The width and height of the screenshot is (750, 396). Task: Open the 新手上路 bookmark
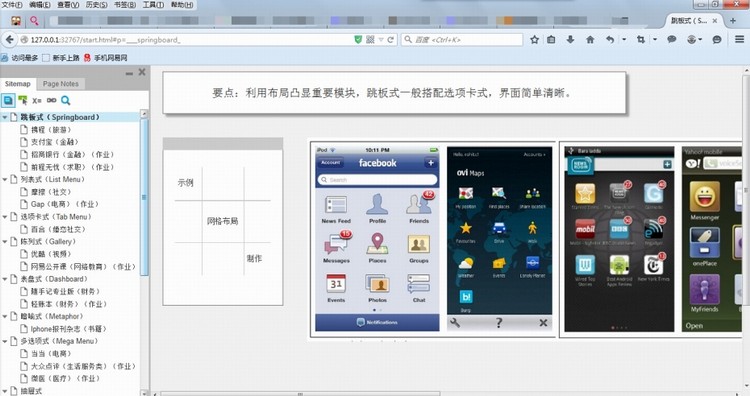[61, 58]
